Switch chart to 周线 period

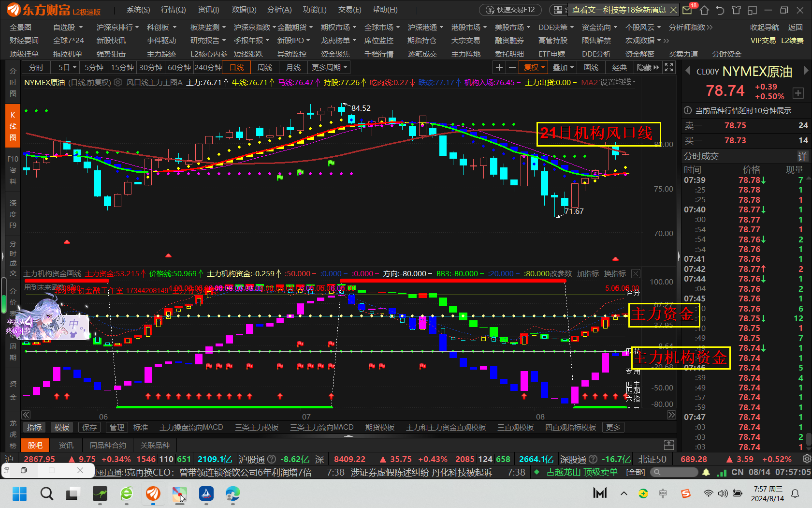(x=264, y=67)
